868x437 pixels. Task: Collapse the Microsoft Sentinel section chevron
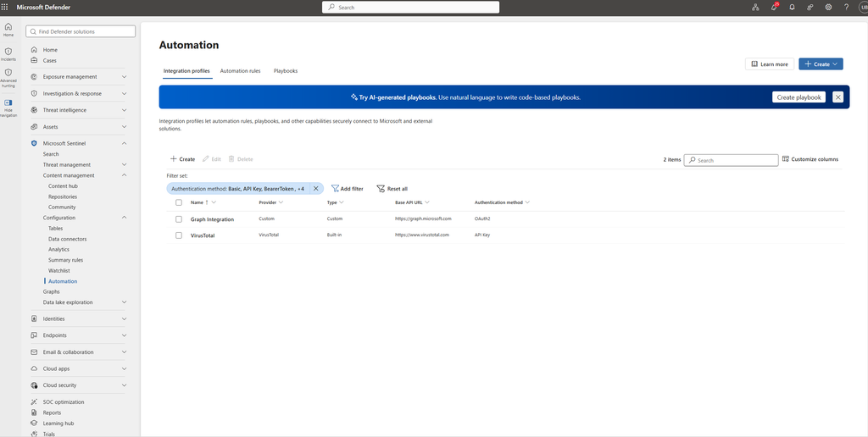tap(124, 143)
